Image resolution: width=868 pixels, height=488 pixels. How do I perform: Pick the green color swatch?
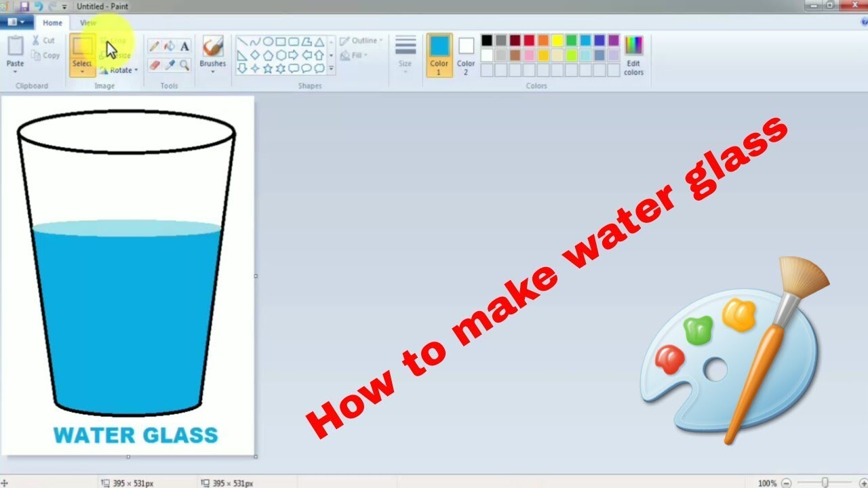coord(572,41)
